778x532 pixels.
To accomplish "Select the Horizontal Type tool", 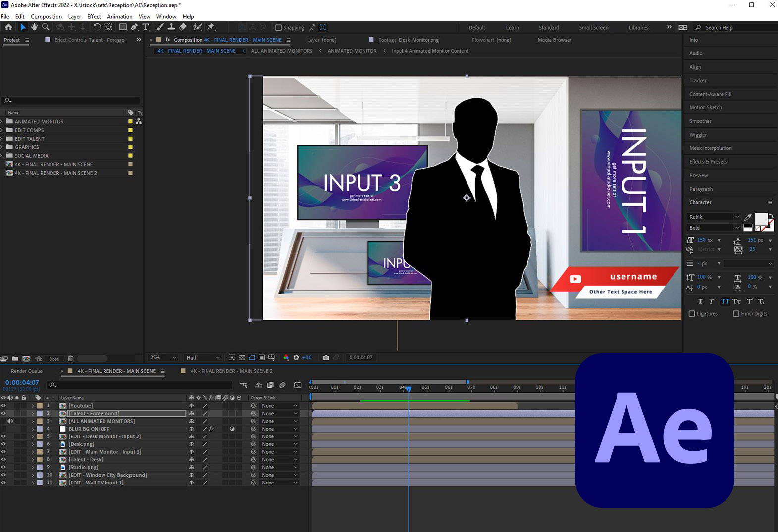I will click(x=146, y=27).
